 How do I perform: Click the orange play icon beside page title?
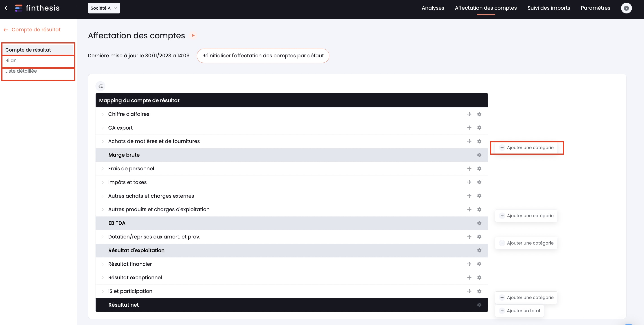point(193,35)
